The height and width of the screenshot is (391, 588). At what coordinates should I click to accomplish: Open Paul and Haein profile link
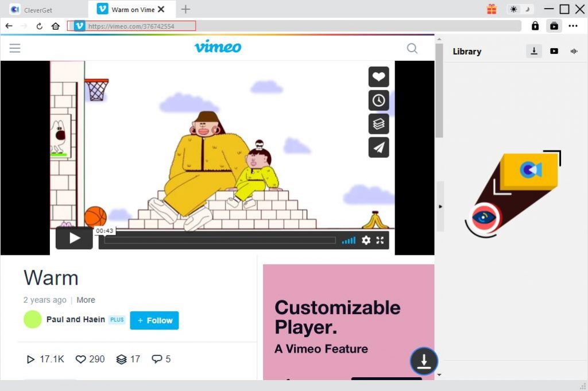point(75,320)
